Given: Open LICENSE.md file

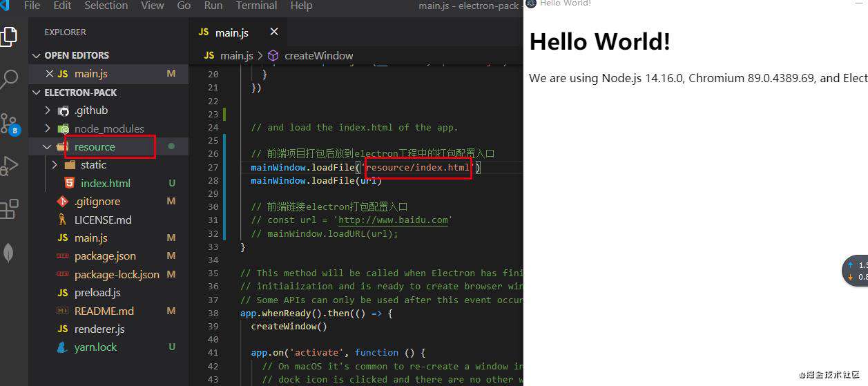Looking at the screenshot, I should click(x=103, y=220).
